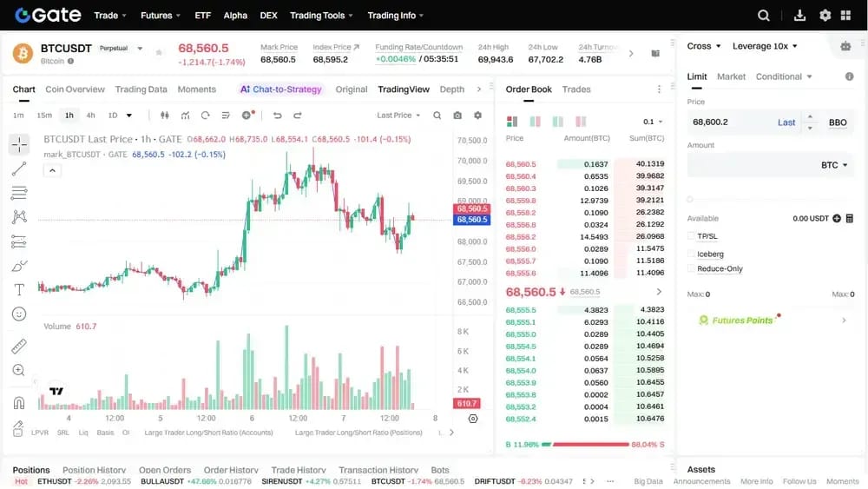Image resolution: width=868 pixels, height=489 pixels.
Task: Open the chart screenshot camera icon
Action: pyautogui.click(x=457, y=116)
